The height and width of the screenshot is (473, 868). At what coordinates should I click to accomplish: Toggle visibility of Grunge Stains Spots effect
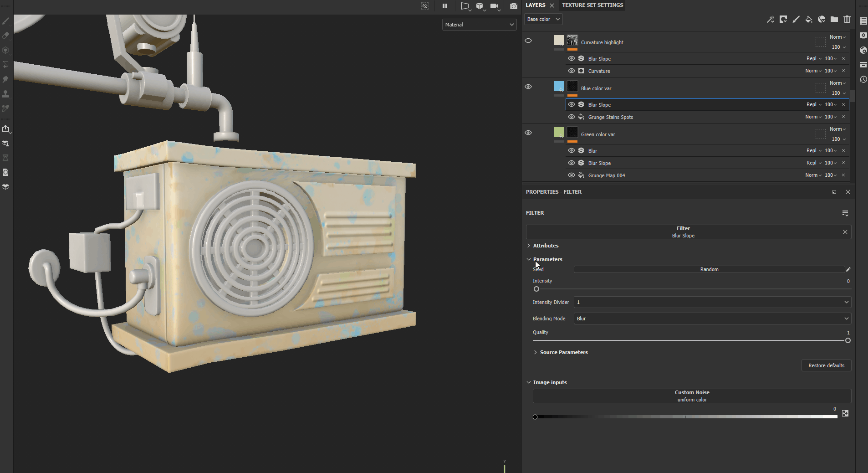point(571,117)
